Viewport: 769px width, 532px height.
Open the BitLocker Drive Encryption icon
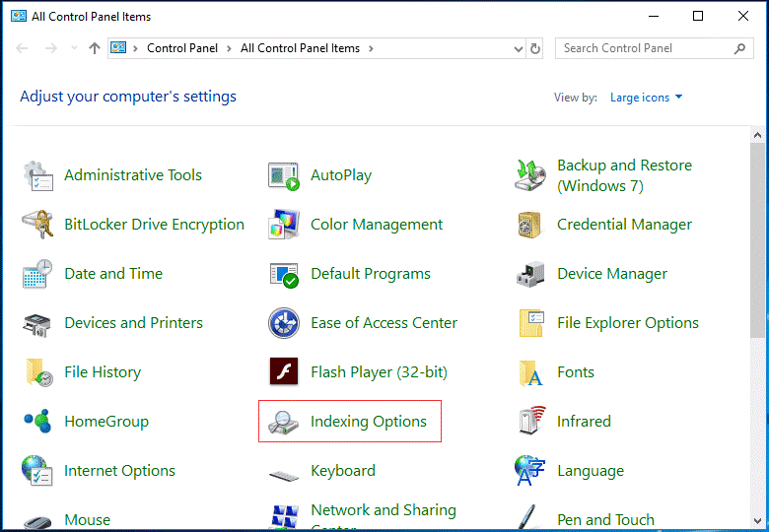(x=38, y=225)
